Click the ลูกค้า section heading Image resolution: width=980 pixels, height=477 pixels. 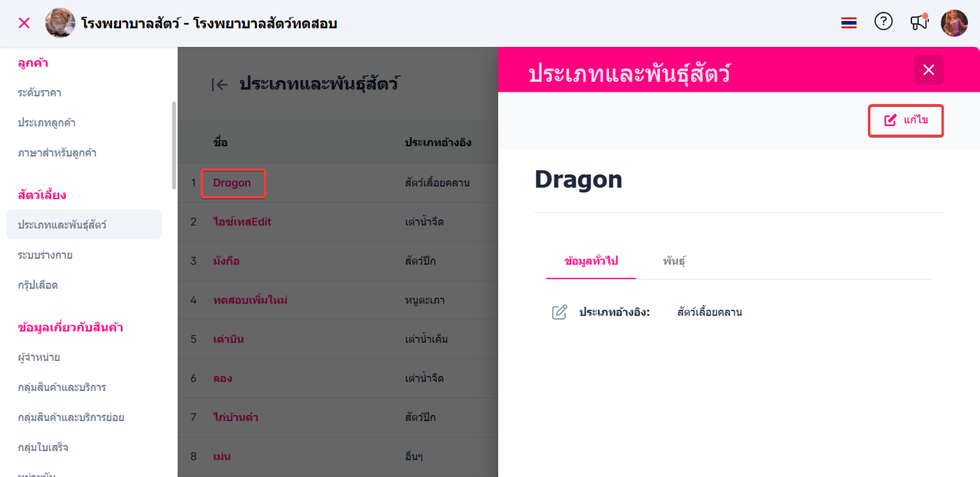click(x=33, y=63)
